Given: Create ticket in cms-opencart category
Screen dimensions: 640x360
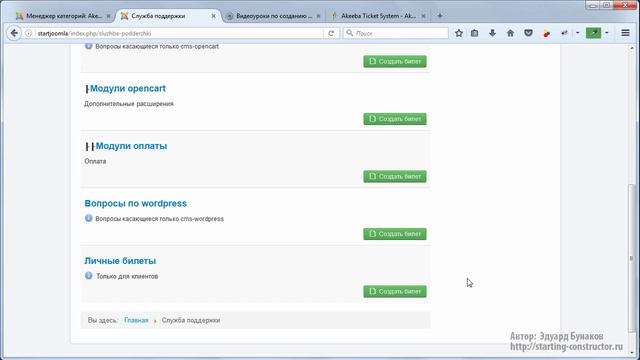Looking at the screenshot, I should tap(395, 62).
